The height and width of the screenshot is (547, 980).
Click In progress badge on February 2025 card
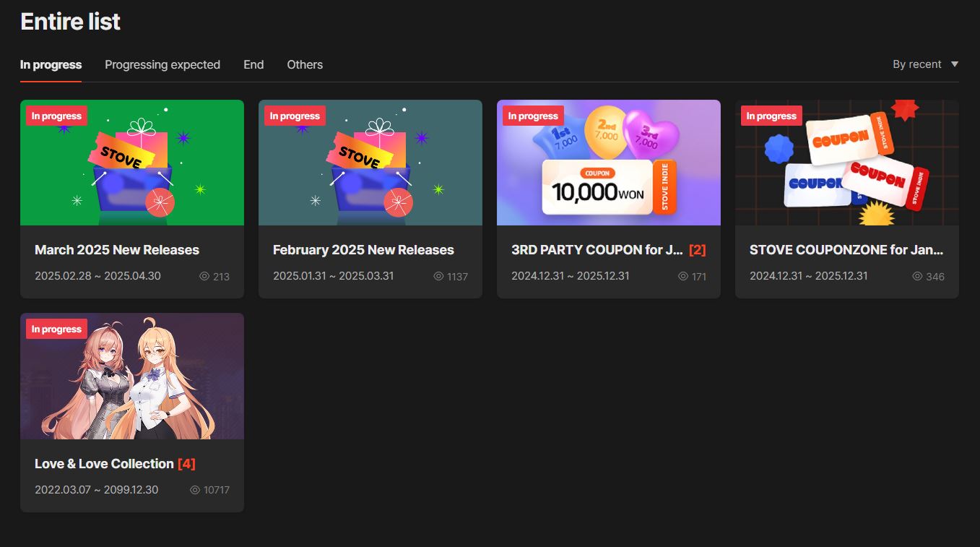click(x=295, y=116)
